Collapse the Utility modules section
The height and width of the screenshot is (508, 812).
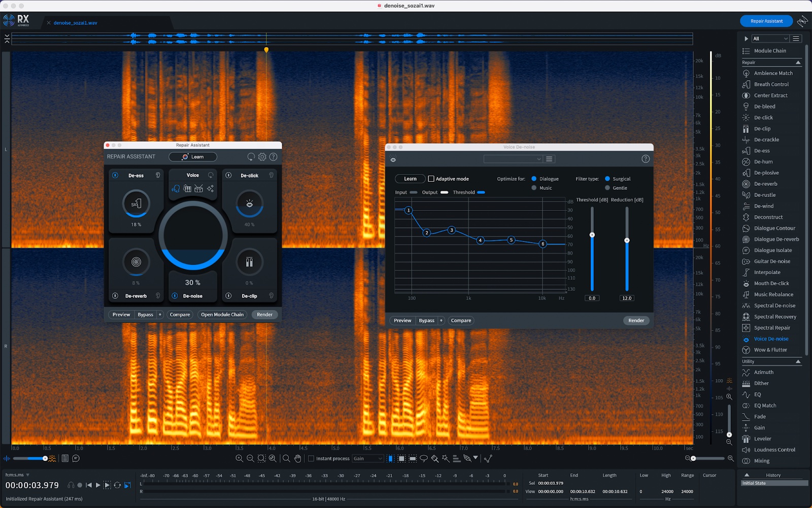pos(798,361)
